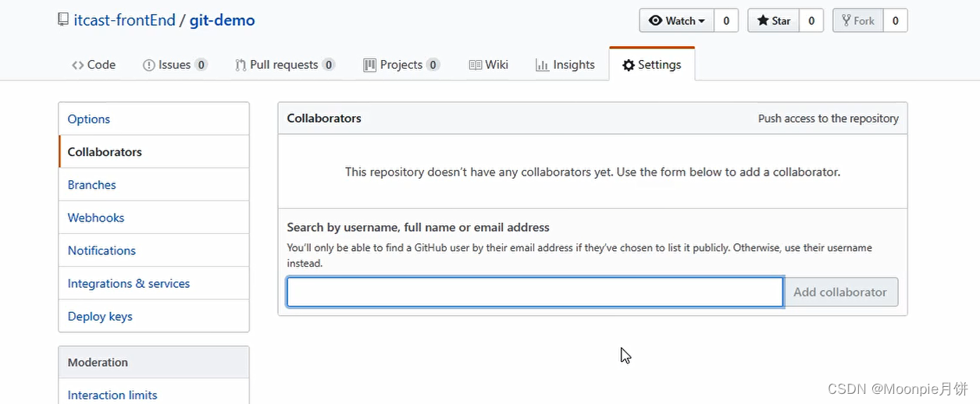The height and width of the screenshot is (404, 980).
Task: Click the star icon in Star button
Action: pyautogui.click(x=763, y=21)
